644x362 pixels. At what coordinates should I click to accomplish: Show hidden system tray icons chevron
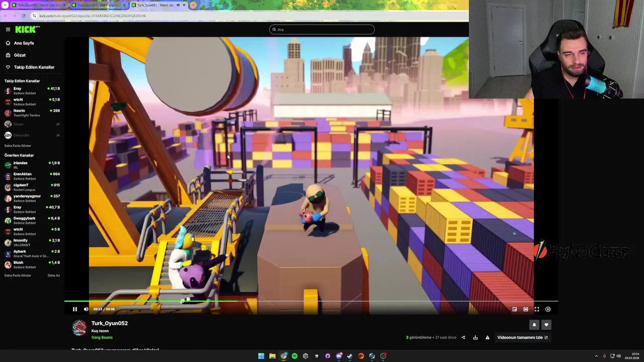(596, 356)
